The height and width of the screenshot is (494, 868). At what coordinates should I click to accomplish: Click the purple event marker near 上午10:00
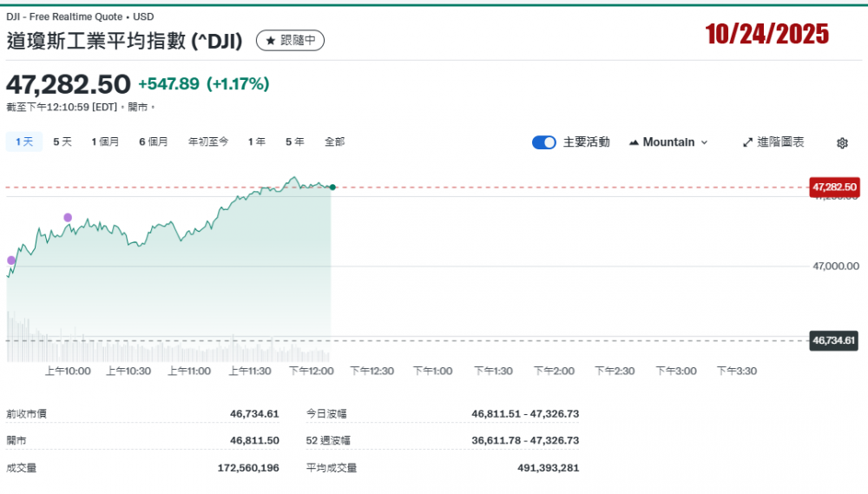tap(68, 217)
